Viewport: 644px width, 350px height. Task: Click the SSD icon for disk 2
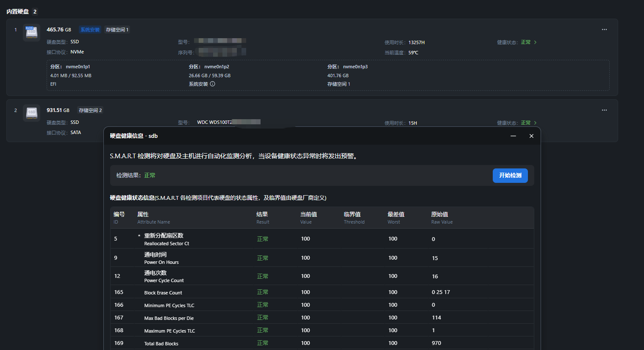tap(31, 112)
